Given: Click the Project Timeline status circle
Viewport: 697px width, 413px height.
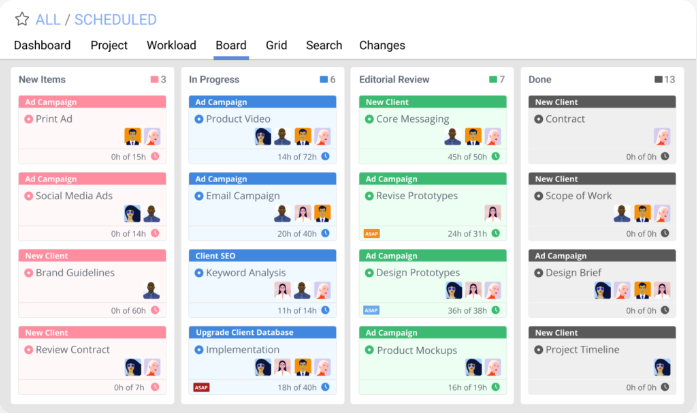Looking at the screenshot, I should pyautogui.click(x=538, y=350).
